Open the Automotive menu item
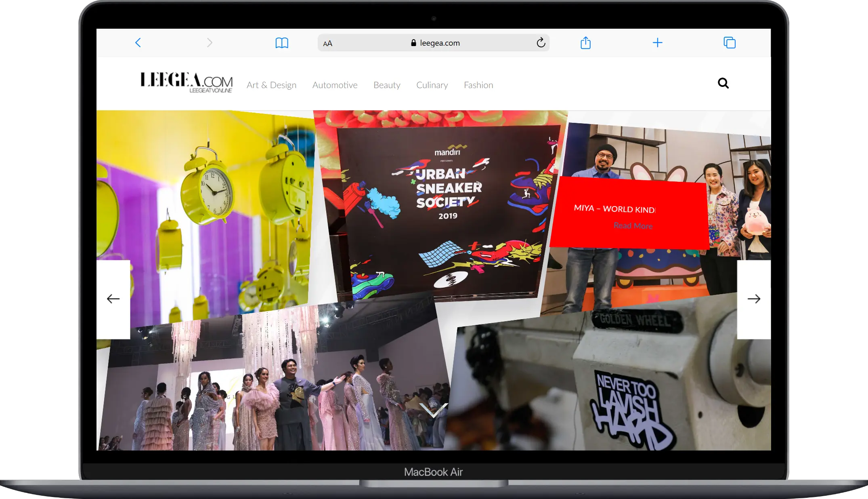Image resolution: width=868 pixels, height=499 pixels. pos(335,85)
